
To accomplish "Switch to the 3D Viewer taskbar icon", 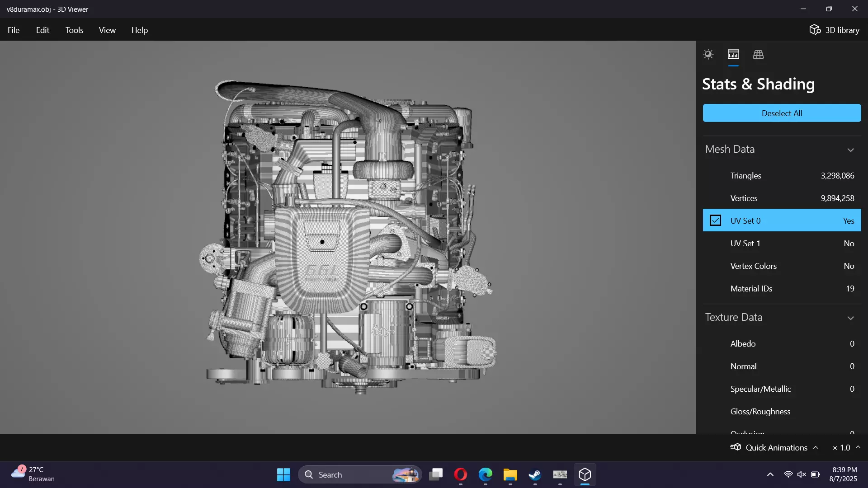I will pyautogui.click(x=585, y=474).
